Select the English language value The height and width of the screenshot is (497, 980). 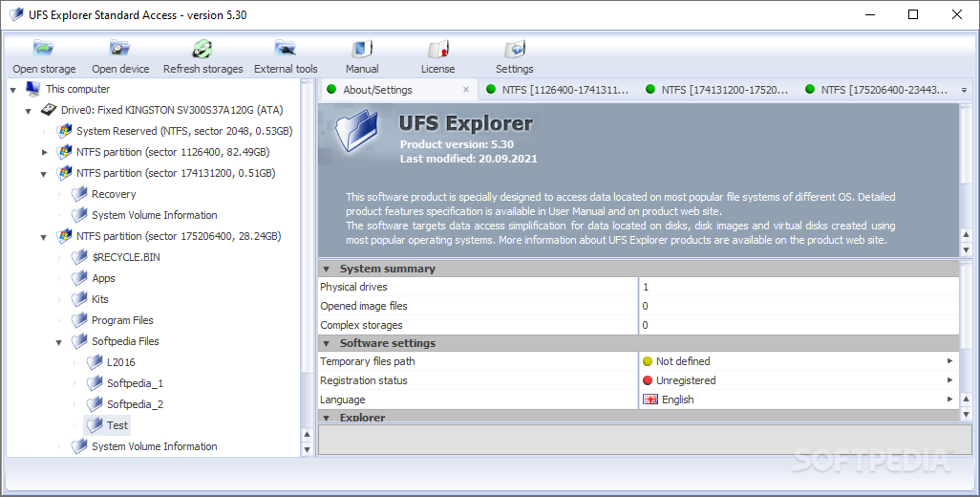pyautogui.click(x=677, y=400)
